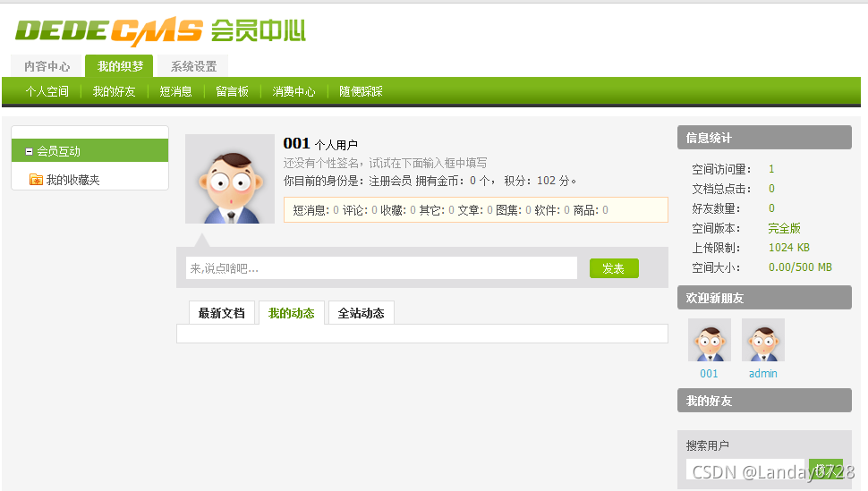The width and height of the screenshot is (868, 491).
Task: Open the 留言板 menu item
Action: pyautogui.click(x=232, y=91)
